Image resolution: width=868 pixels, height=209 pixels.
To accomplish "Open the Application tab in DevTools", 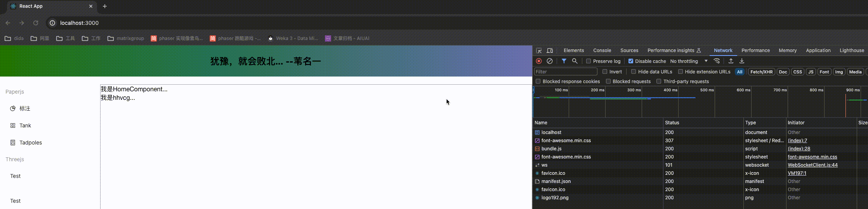I will [x=818, y=51].
